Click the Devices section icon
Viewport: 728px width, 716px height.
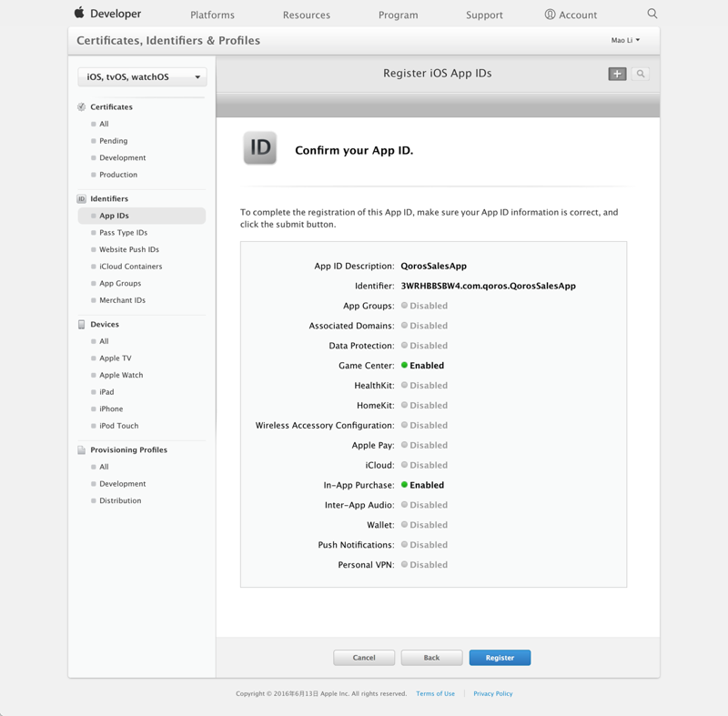81,325
